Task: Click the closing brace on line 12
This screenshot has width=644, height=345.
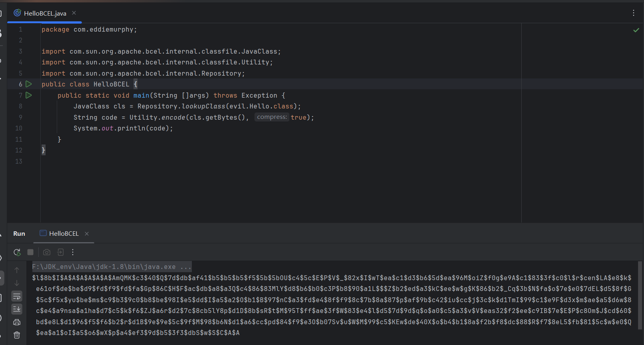Action: point(44,150)
